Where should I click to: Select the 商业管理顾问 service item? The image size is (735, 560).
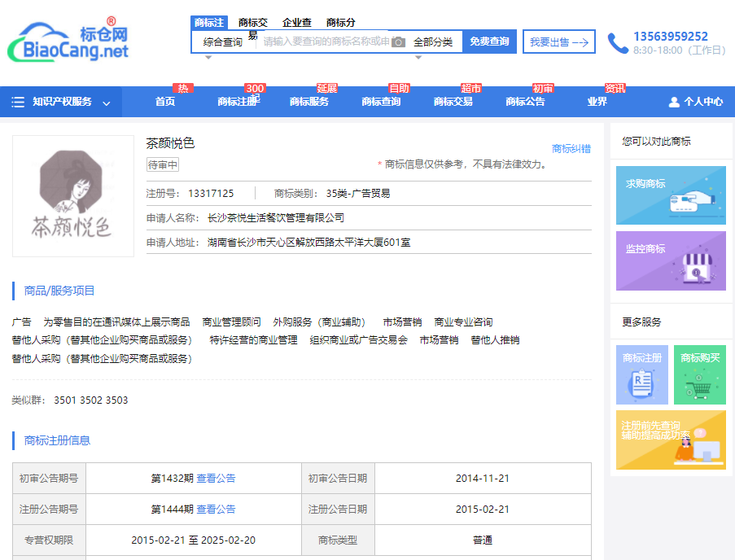point(231,322)
